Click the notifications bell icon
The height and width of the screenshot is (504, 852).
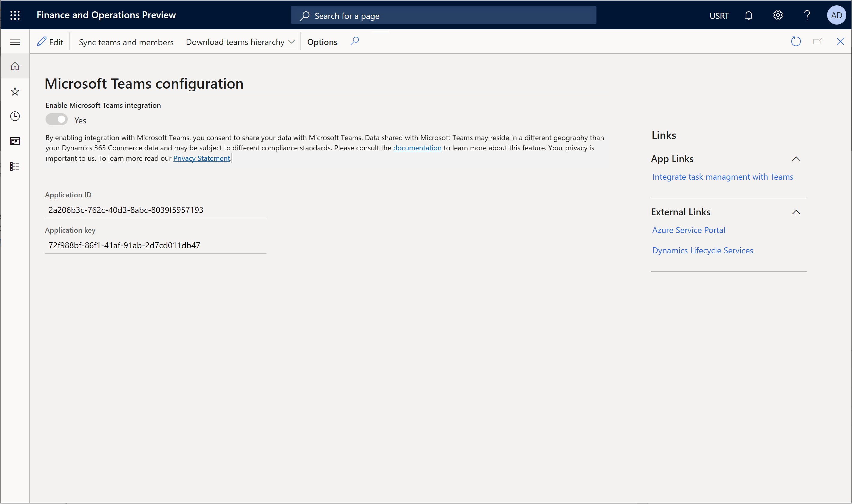[749, 15]
